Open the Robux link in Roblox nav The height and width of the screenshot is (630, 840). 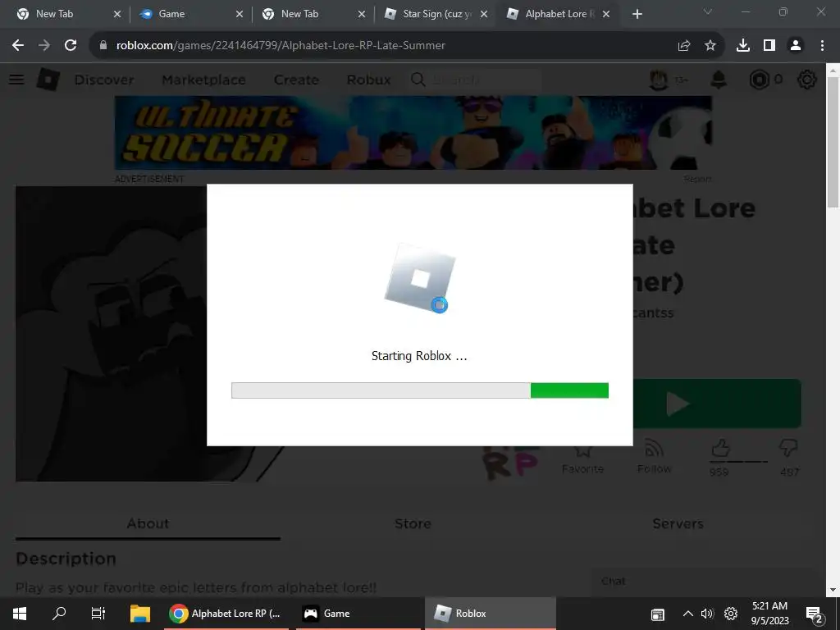[368, 80]
